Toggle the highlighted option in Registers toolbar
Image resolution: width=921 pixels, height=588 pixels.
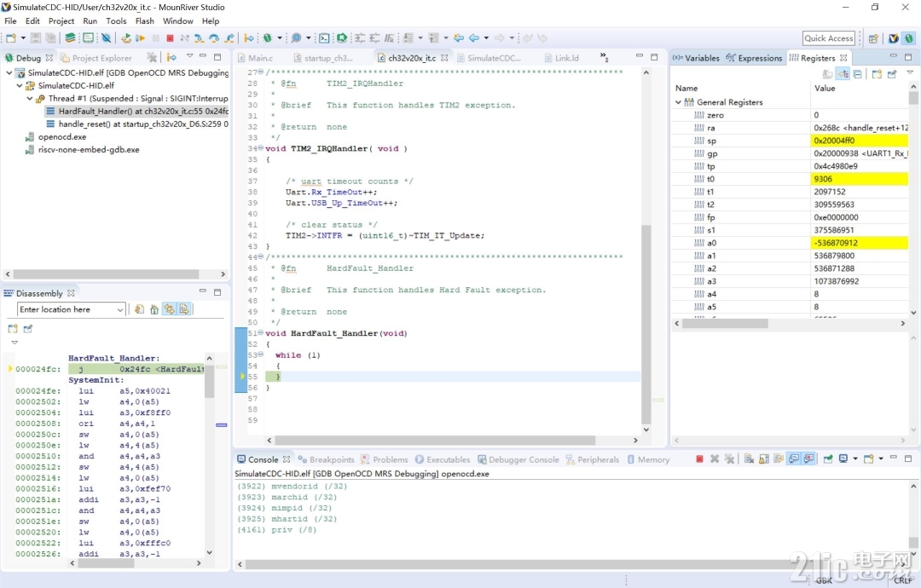pos(843,74)
